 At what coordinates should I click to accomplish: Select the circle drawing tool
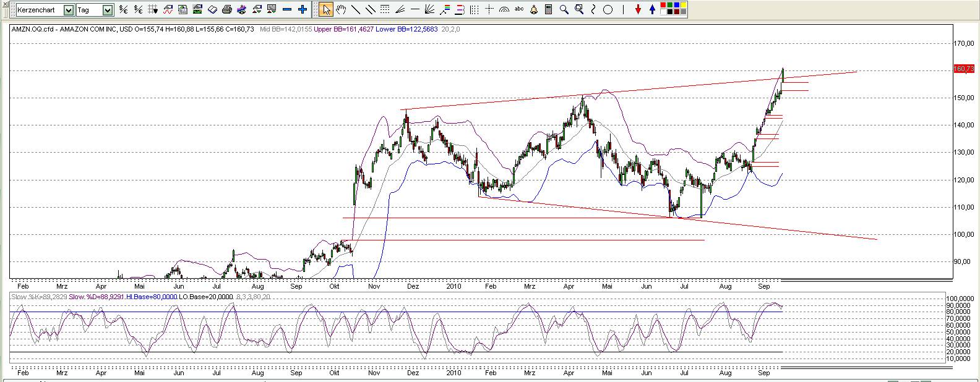(608, 9)
